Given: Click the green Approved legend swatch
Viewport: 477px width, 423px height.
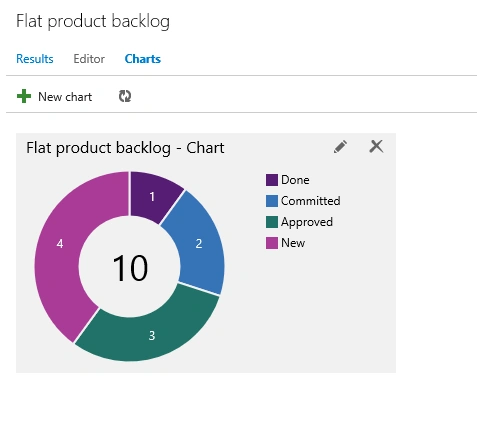Looking at the screenshot, I should pyautogui.click(x=272, y=222).
